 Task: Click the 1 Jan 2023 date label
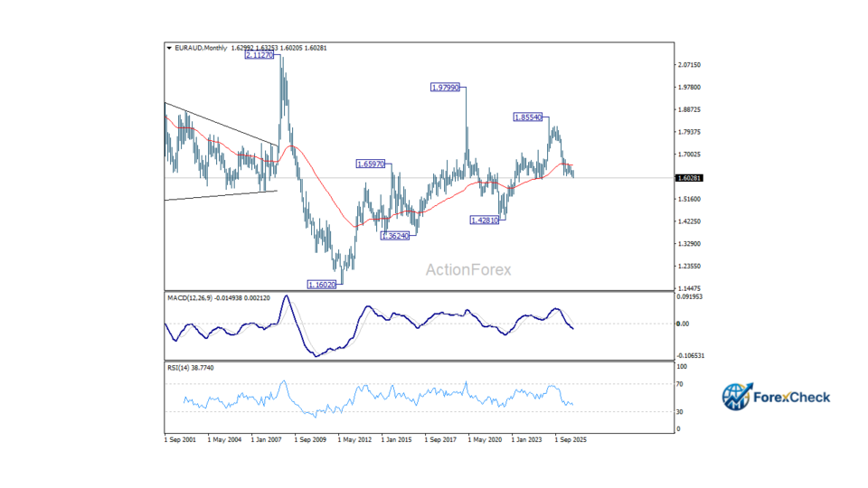coord(527,440)
